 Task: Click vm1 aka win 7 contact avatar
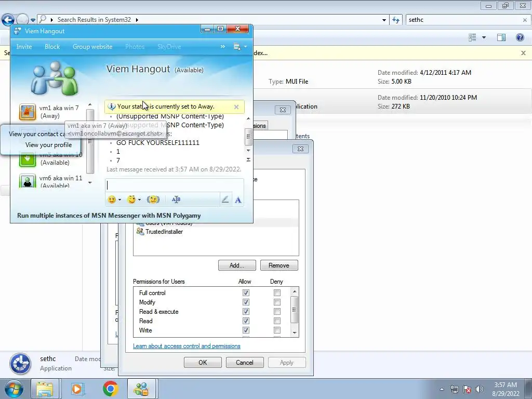(x=27, y=112)
